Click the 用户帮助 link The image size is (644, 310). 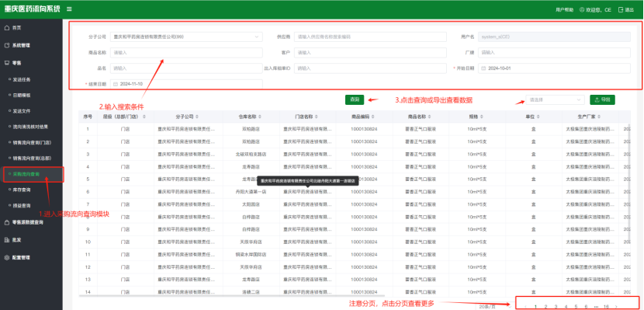click(564, 9)
